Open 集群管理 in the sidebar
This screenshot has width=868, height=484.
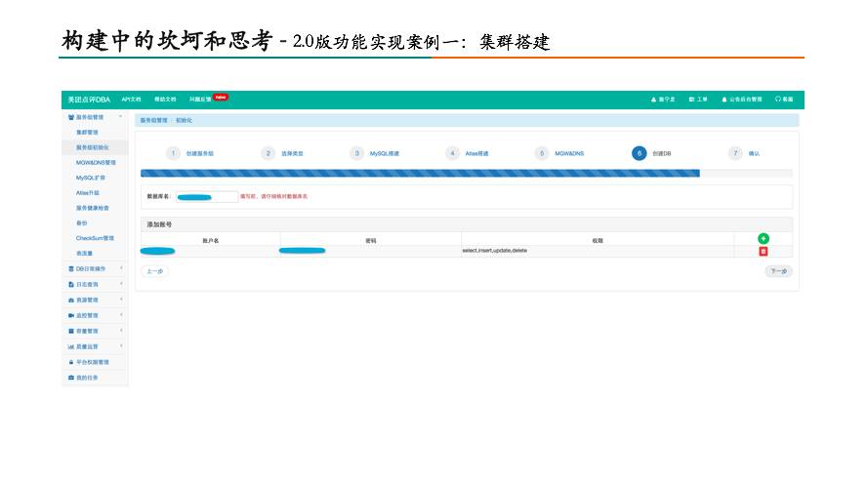coord(87,133)
